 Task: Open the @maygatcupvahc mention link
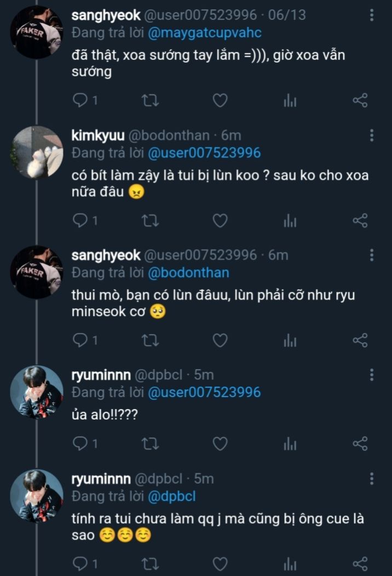click(x=204, y=32)
